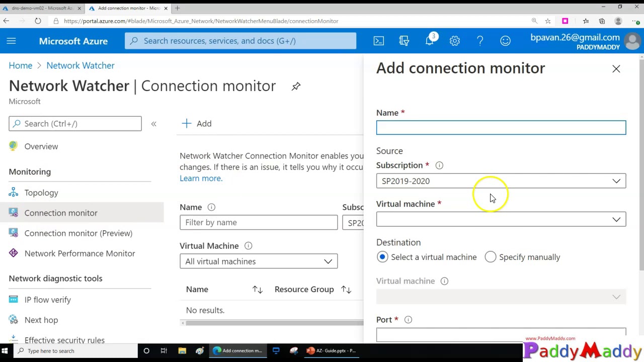Go back in the browser

pyautogui.click(x=6, y=21)
